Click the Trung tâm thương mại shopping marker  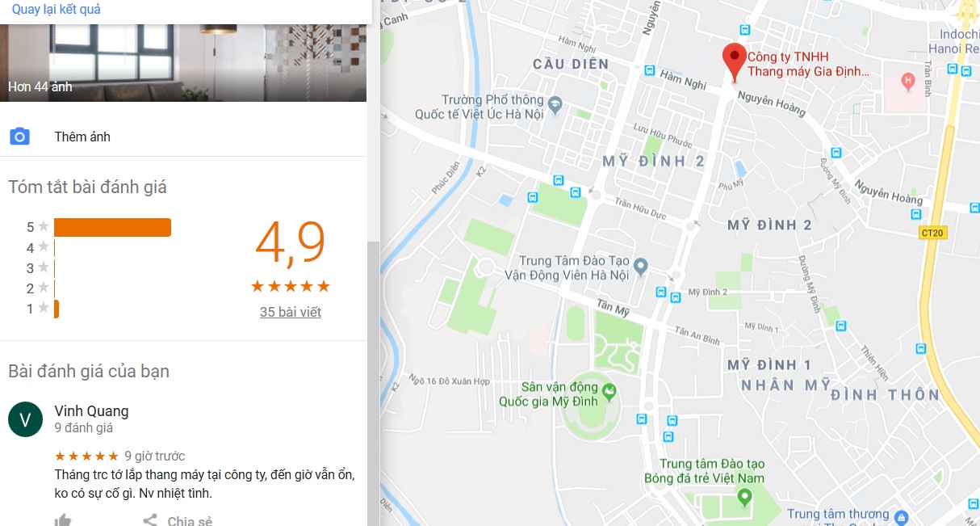[902, 516]
